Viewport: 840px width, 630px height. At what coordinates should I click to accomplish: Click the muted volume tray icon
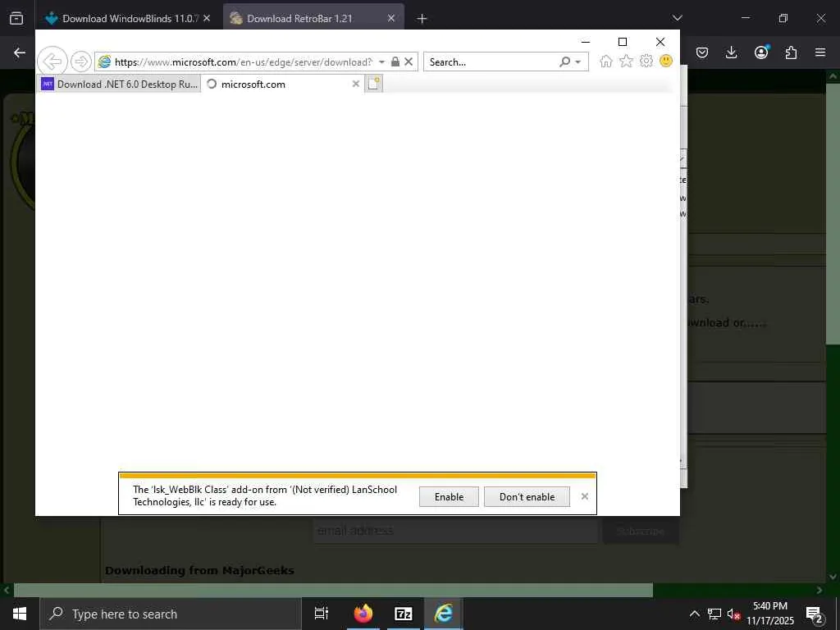[x=733, y=614]
